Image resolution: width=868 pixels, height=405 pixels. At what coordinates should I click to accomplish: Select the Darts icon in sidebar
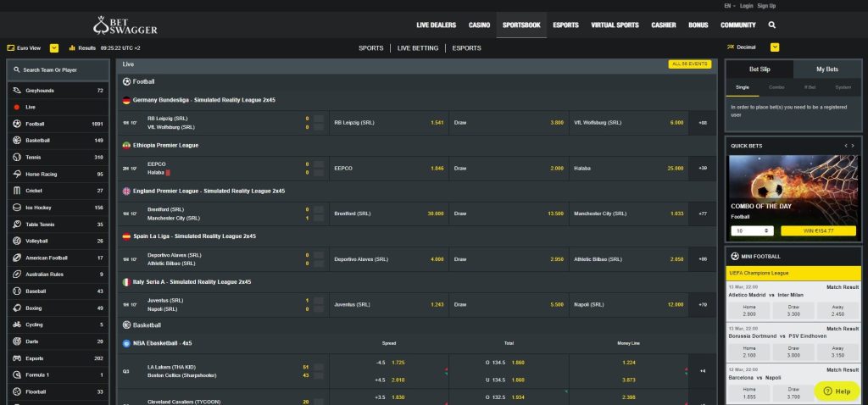tap(17, 341)
